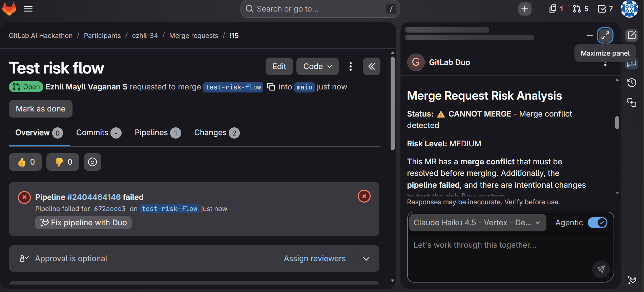Go to Participants breadcrumb
This screenshot has width=644, height=292.
(x=102, y=36)
